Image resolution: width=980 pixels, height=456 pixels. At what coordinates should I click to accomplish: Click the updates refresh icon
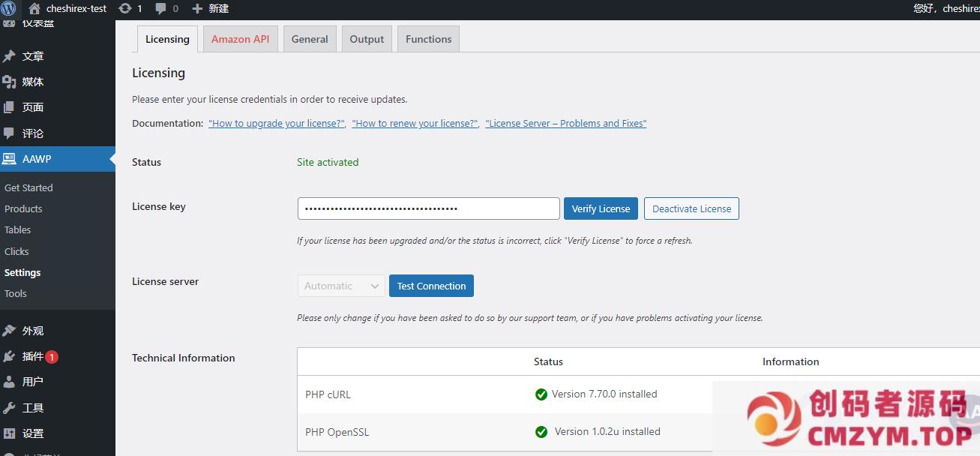(125, 9)
